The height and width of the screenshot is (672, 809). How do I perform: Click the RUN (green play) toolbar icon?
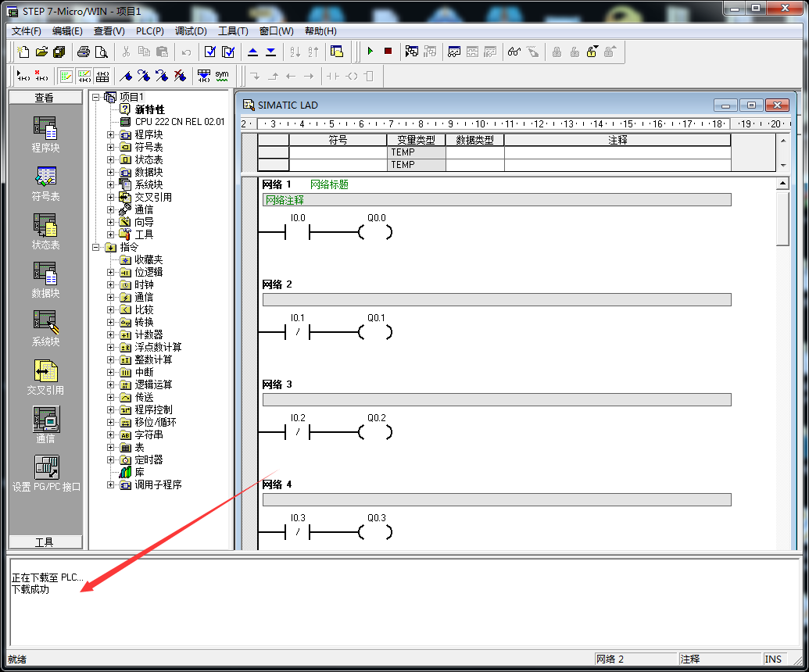[370, 52]
